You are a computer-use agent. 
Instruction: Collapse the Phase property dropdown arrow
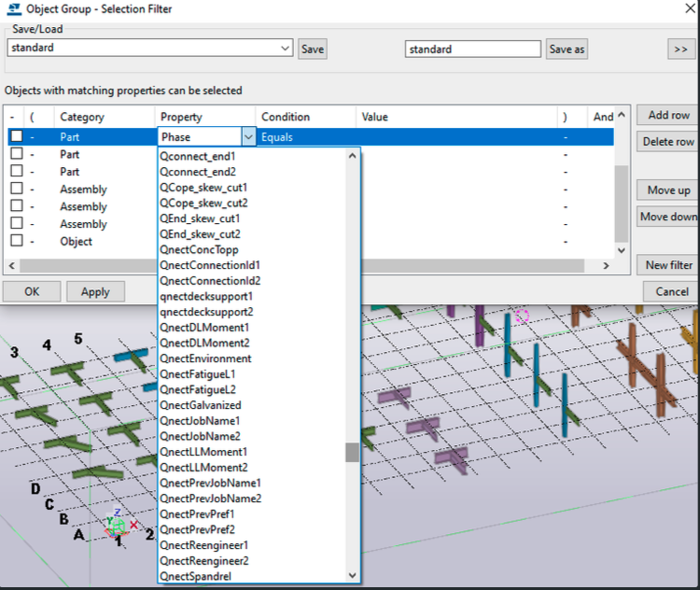tap(248, 137)
